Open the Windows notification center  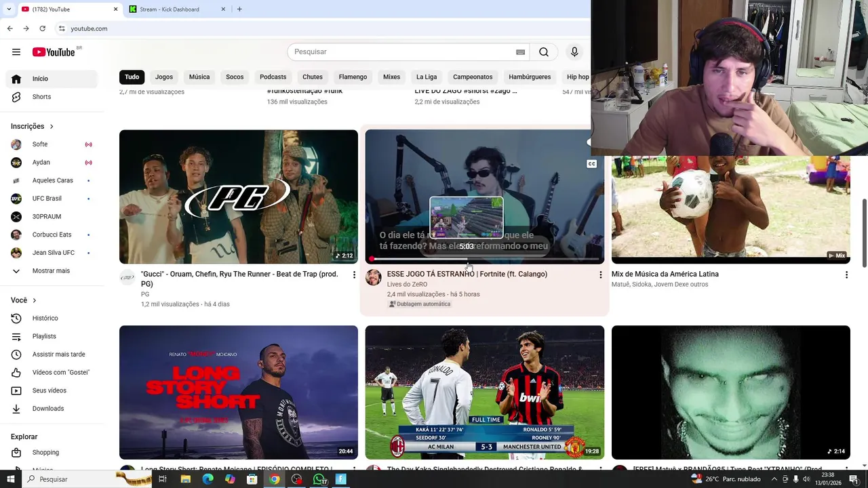854,479
